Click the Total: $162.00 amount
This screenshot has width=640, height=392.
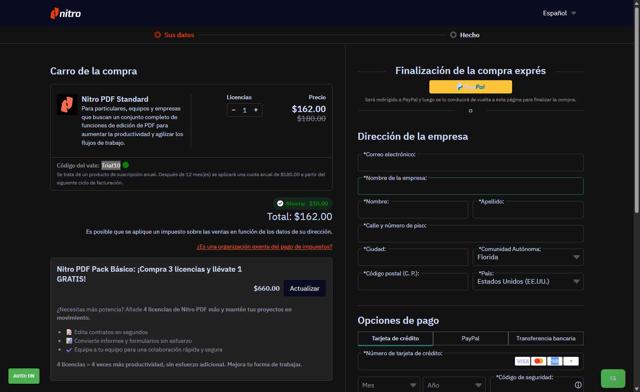click(x=300, y=217)
